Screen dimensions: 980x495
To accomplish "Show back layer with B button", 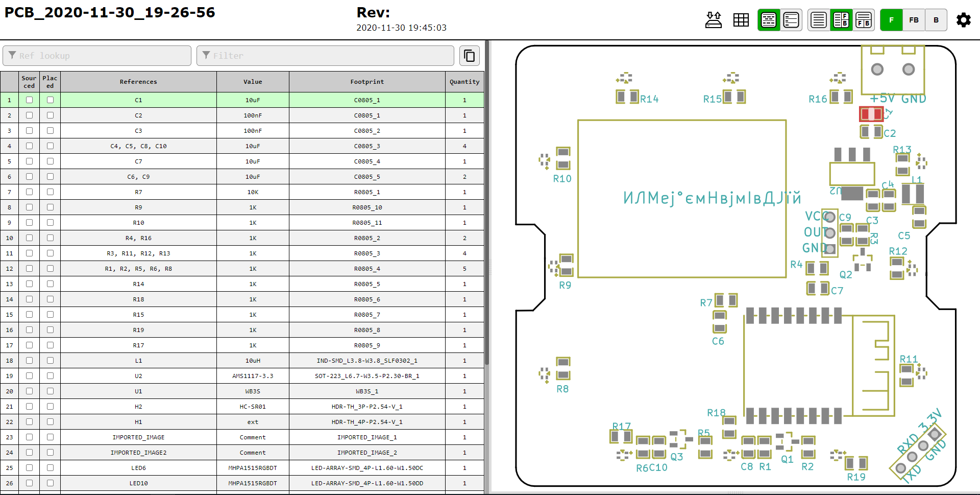I will [936, 20].
